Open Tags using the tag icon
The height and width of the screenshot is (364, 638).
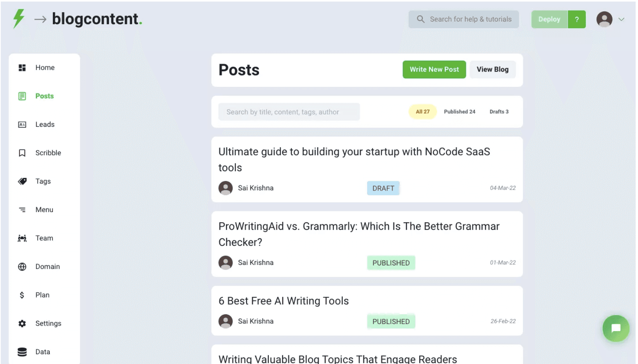coord(22,181)
